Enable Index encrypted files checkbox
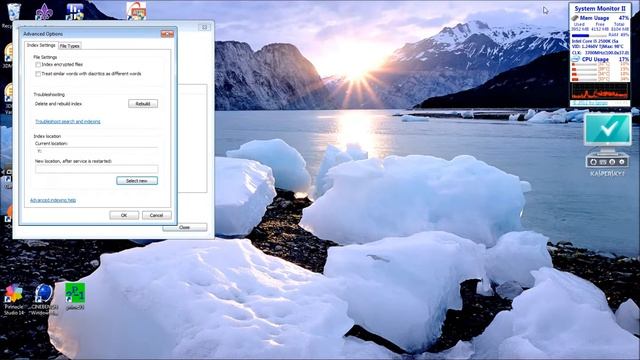Screen dimensions: 640x360 38,64
